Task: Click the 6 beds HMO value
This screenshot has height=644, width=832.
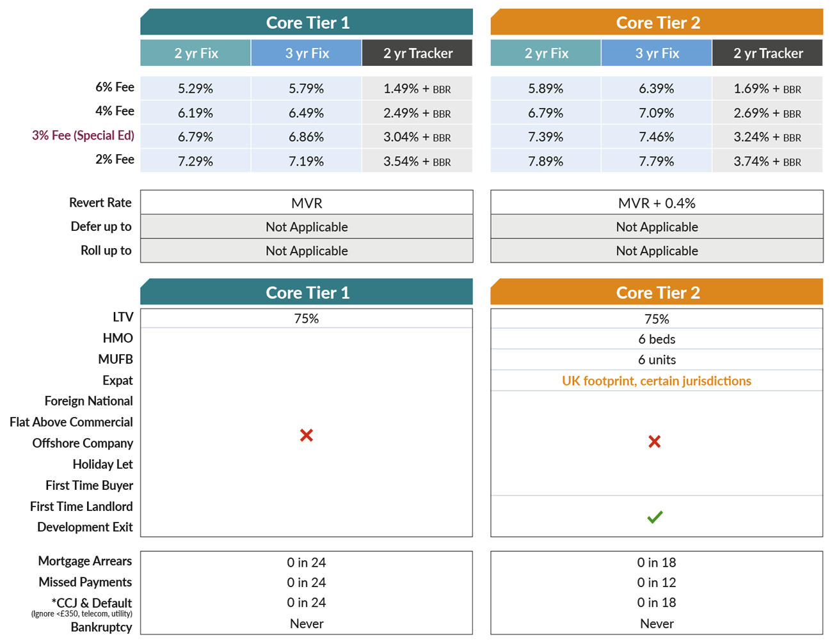Action: click(x=657, y=340)
